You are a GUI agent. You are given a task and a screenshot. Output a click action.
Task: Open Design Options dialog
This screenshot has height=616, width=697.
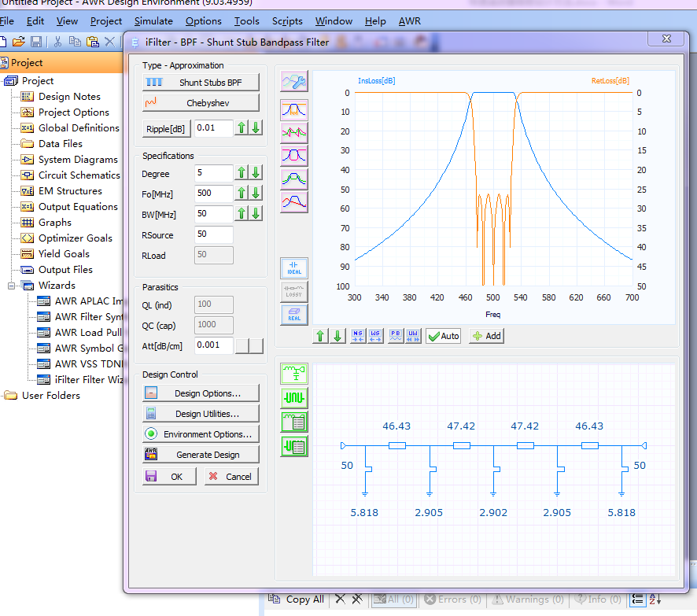(201, 393)
